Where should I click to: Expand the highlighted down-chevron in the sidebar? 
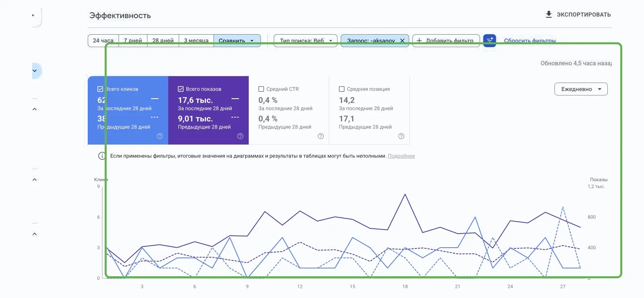(x=35, y=71)
